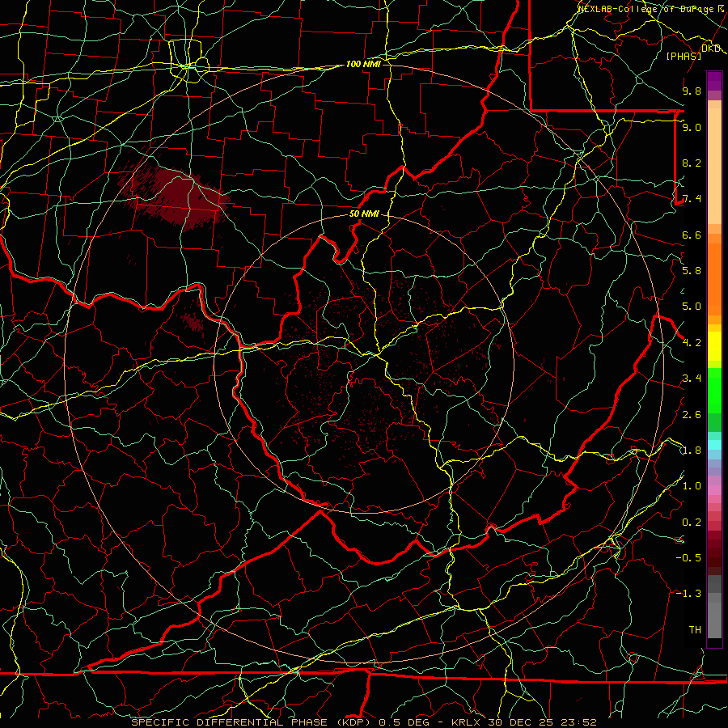Screen dimensions: 728x728
Task: Pick the pink segment of color scale
Action: coord(714,490)
